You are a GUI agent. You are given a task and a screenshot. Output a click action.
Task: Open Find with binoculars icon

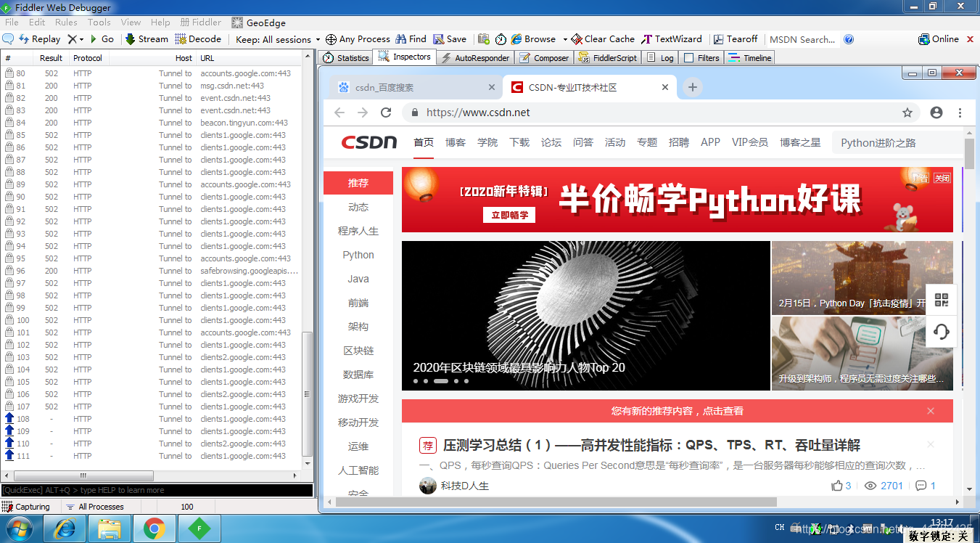tap(411, 39)
